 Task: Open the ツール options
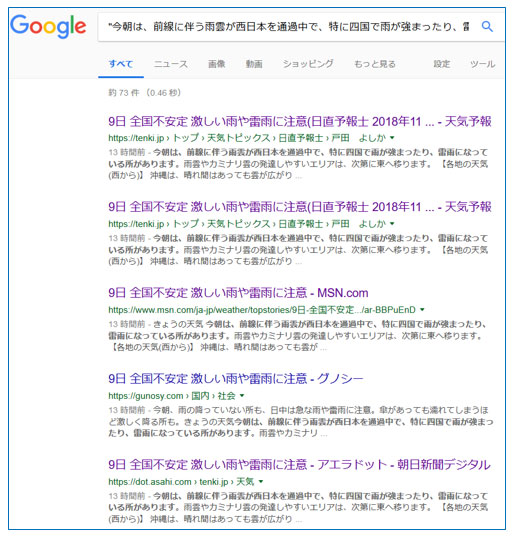click(482, 64)
